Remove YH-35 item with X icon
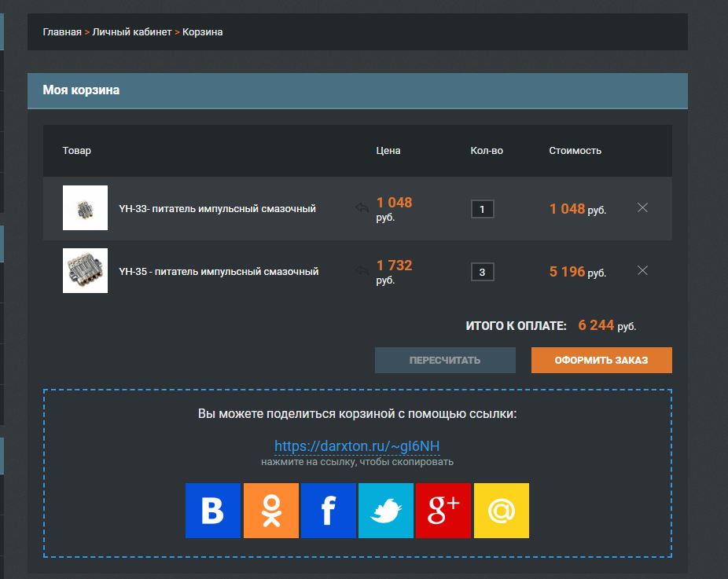This screenshot has height=579, width=728. coord(642,270)
